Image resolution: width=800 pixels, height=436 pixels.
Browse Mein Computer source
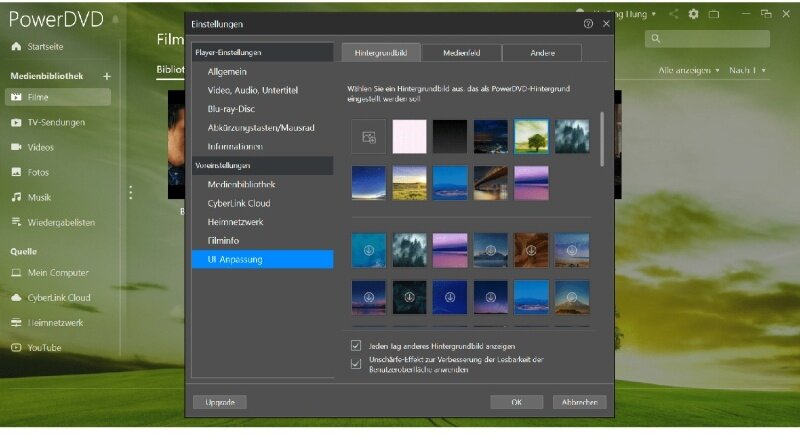(58, 273)
